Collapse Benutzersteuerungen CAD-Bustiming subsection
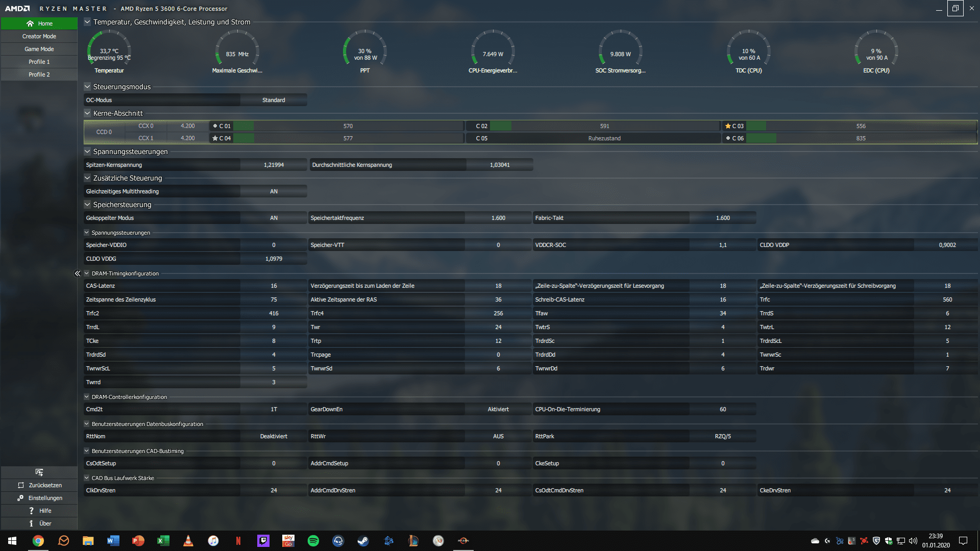 click(87, 451)
